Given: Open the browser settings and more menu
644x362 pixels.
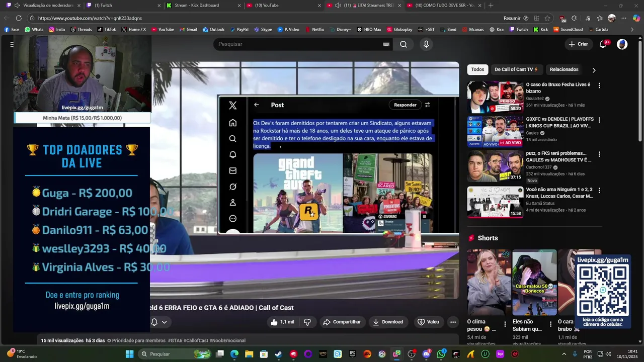Looking at the screenshot, I should pos(624,18).
